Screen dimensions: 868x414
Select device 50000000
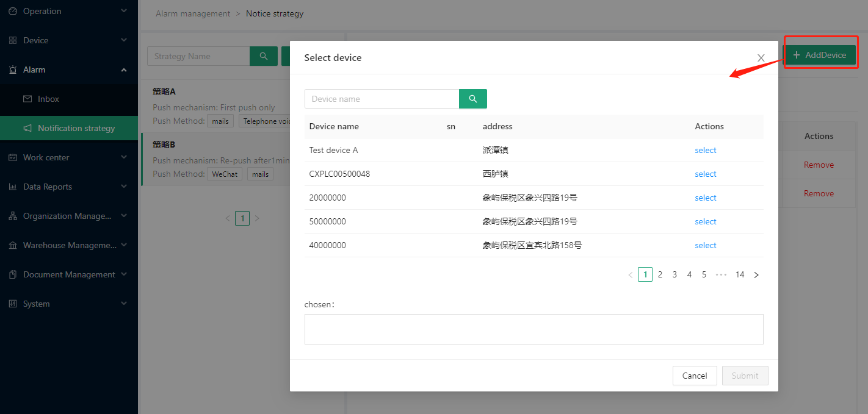705,221
